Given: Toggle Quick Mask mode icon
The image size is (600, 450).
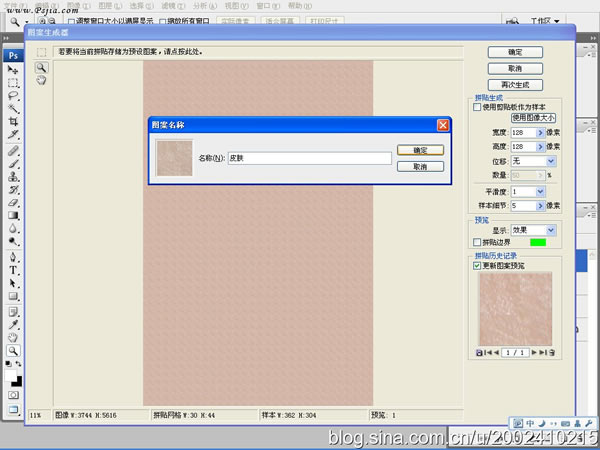Looking at the screenshot, I should pos(13,395).
